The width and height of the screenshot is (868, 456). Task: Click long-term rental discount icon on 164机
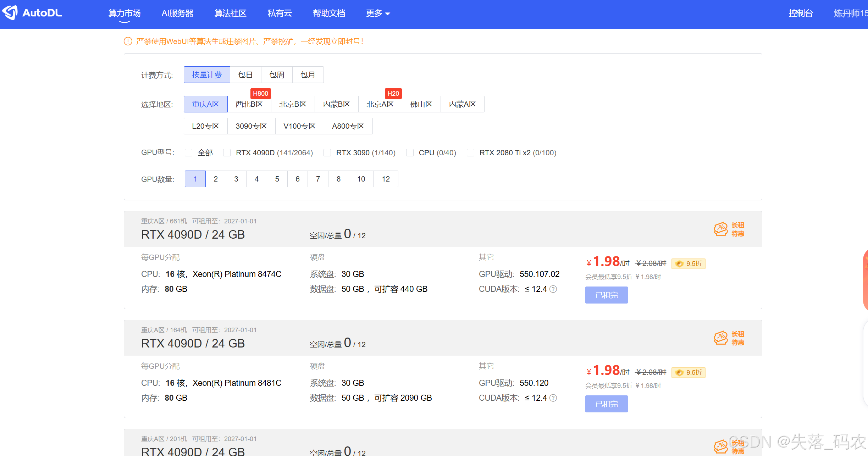pos(720,338)
